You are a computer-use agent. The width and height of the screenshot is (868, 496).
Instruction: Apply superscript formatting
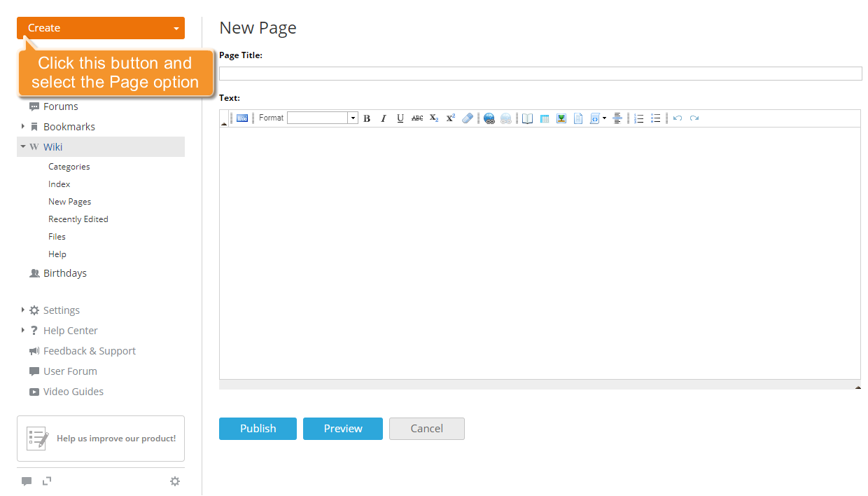tap(451, 118)
